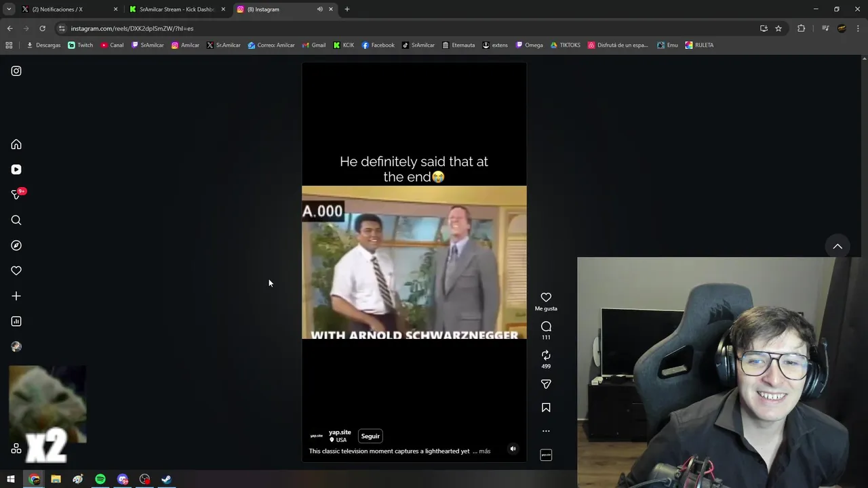Install the app via the address bar icon
The width and height of the screenshot is (868, 488).
pyautogui.click(x=764, y=28)
